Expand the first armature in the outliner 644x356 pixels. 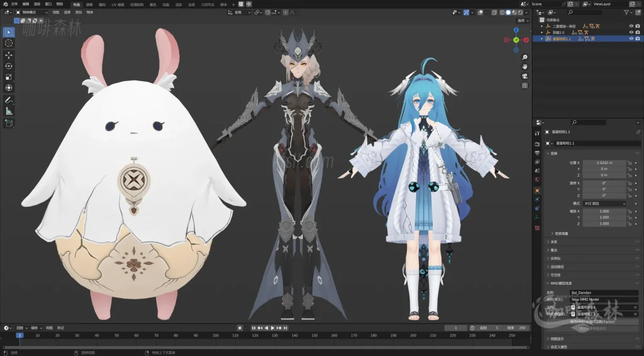click(542, 26)
